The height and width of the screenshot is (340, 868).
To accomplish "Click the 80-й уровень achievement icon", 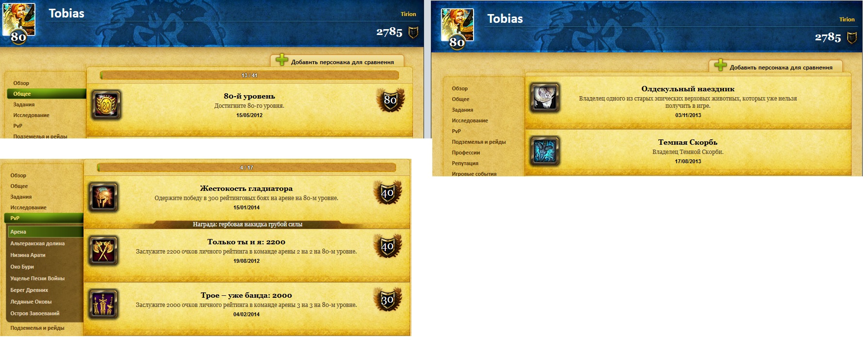I will 106,104.
